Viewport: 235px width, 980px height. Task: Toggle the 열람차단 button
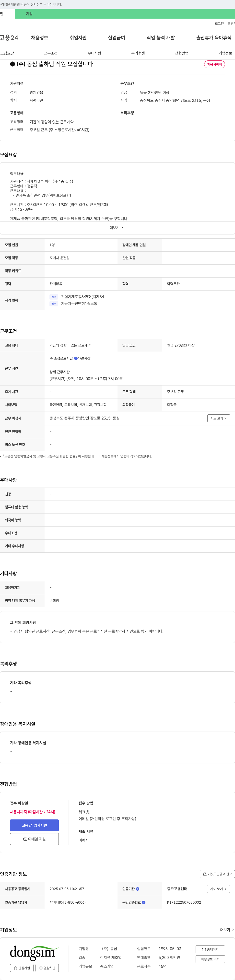pyautogui.click(x=47, y=968)
